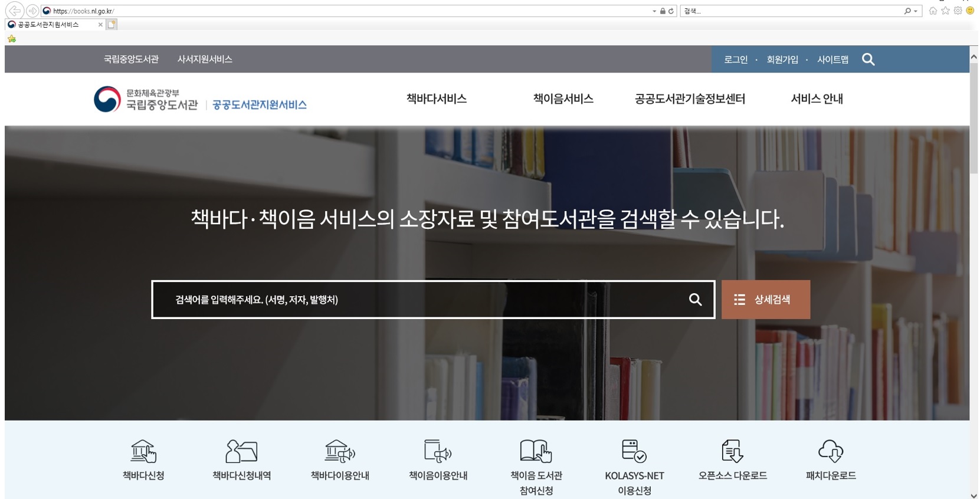
Task: Click the 책이음 도서관 참여신청 book icon
Action: (x=536, y=451)
